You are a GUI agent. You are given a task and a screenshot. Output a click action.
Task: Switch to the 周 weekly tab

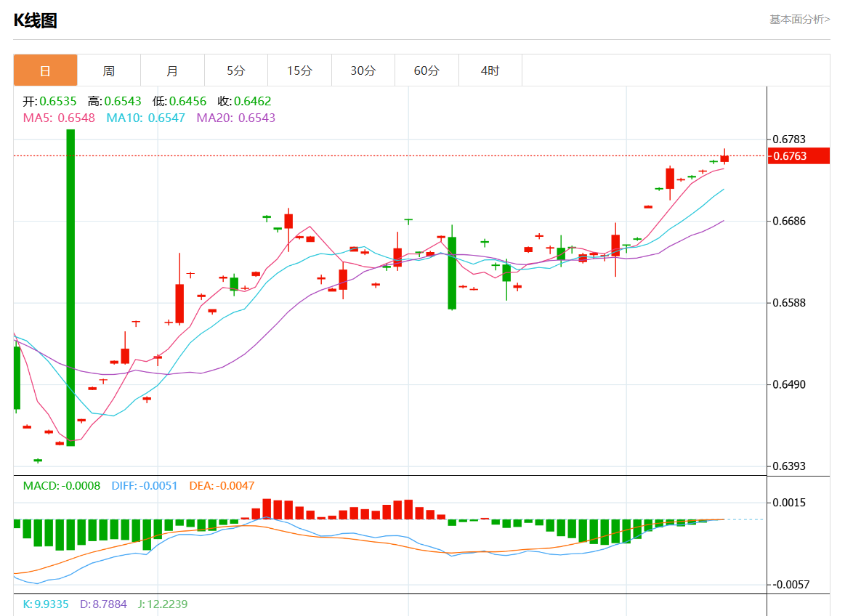(109, 70)
